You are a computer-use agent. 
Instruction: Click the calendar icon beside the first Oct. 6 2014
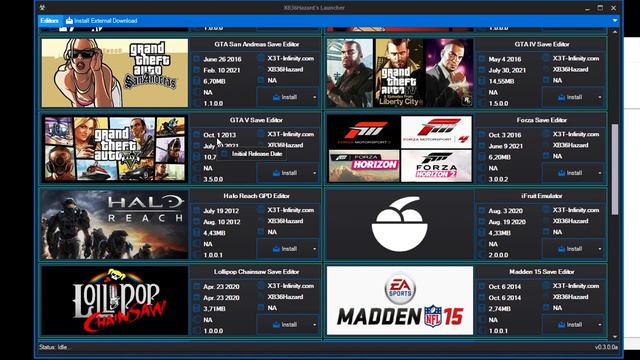482,287
